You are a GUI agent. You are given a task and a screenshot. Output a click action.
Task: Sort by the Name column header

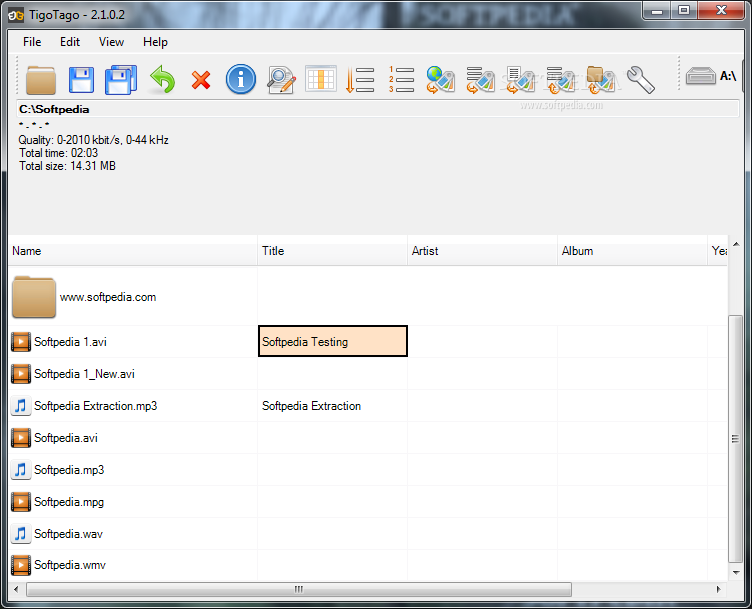point(133,251)
